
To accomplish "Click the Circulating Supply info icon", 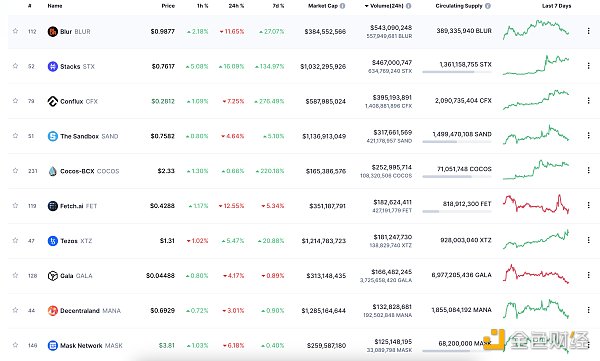I will [x=488, y=6].
